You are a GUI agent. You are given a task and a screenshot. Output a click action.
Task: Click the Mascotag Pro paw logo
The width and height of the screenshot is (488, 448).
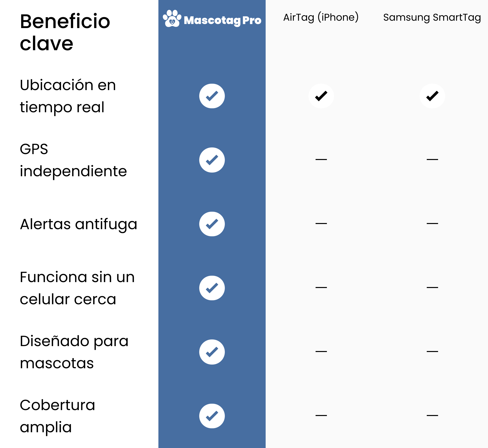pos(172,18)
